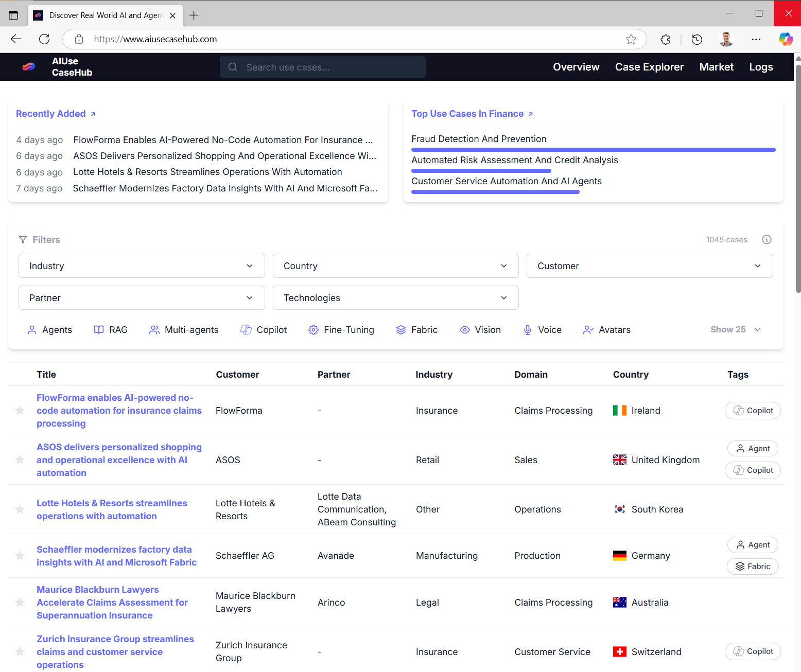Screen dimensions: 801x672
Task: Click the page vertical scrollbar
Action: pyautogui.click(x=798, y=178)
